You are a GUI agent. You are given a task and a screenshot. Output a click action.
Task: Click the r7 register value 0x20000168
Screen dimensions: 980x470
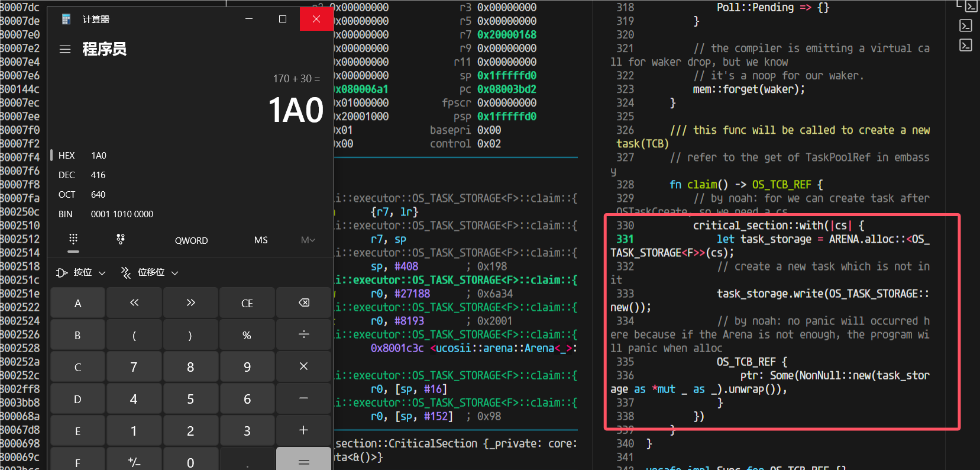(x=507, y=35)
